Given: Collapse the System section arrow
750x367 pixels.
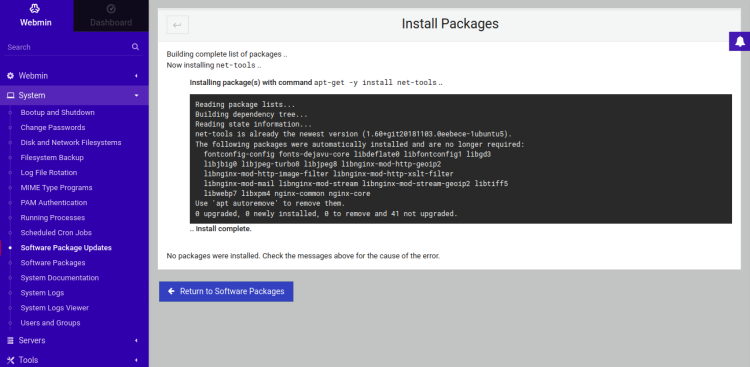Looking at the screenshot, I should tap(136, 96).
